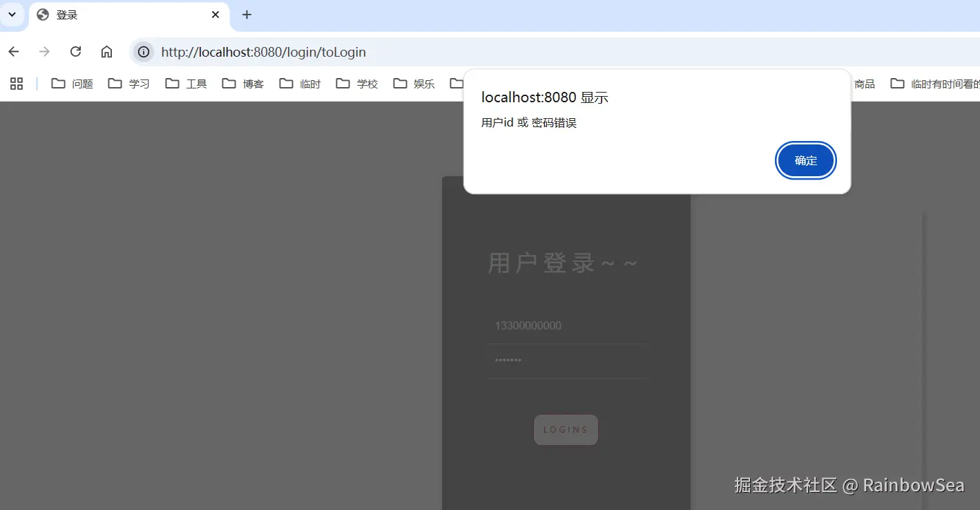The width and height of the screenshot is (980, 510).
Task: Open the 工具 bookmark folder
Action: coord(186,84)
